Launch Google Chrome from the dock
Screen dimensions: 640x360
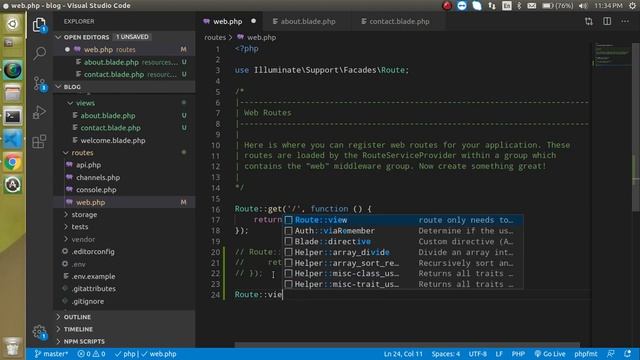[x=13, y=162]
